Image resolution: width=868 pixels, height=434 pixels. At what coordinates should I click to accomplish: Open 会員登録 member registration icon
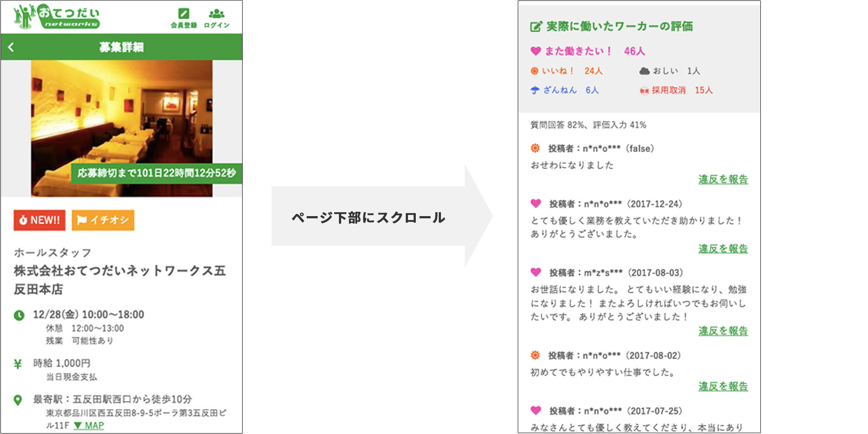tap(184, 19)
